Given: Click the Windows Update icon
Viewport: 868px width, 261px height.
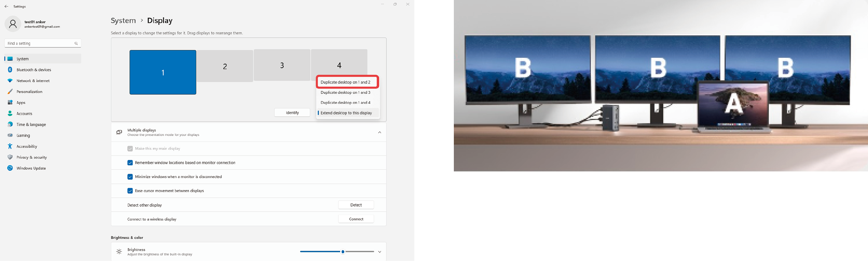Looking at the screenshot, I should 10,168.
